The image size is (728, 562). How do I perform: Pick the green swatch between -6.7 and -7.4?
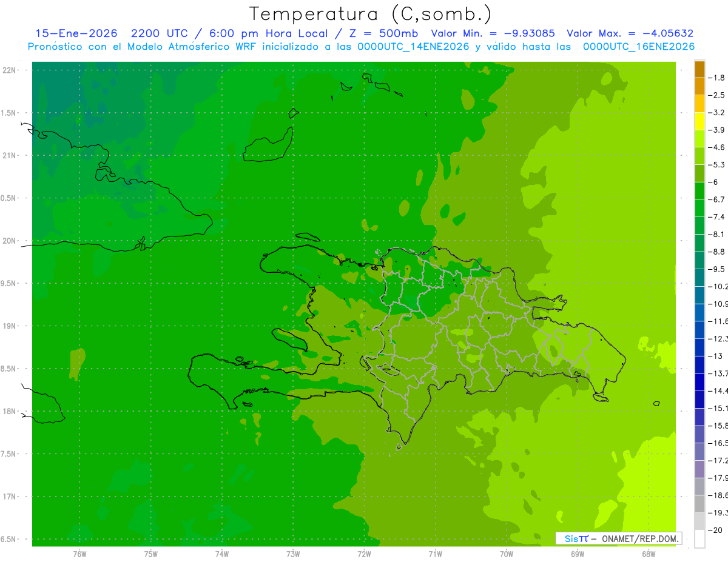(x=699, y=209)
